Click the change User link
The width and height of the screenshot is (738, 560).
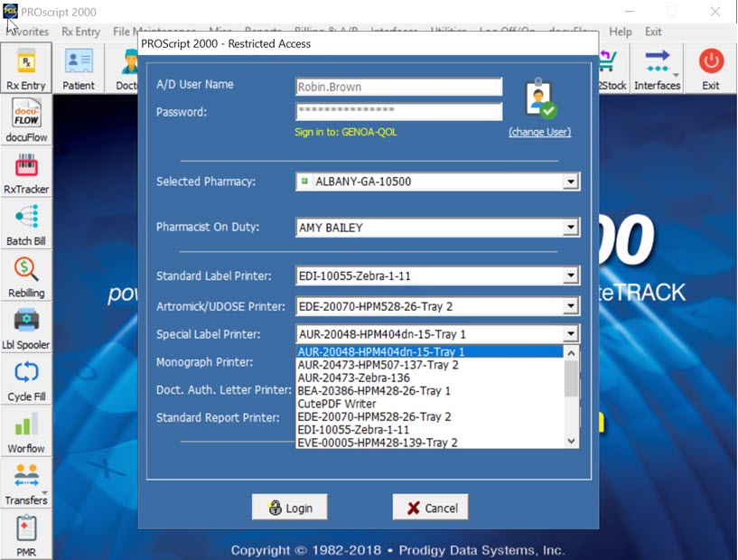pyautogui.click(x=539, y=132)
